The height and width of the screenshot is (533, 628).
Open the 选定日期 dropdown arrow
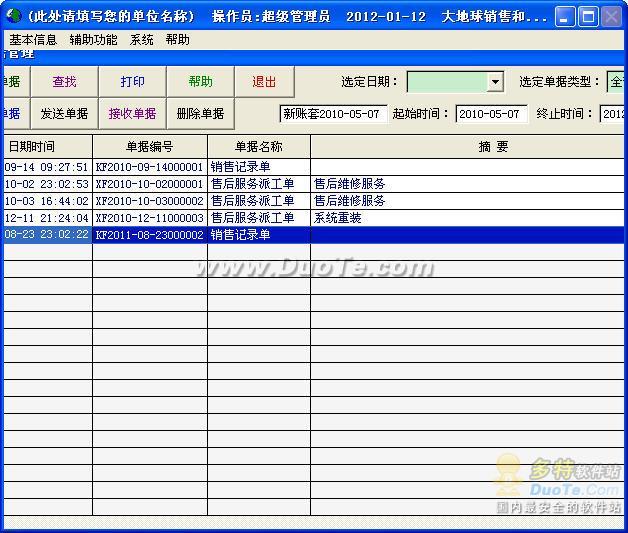click(x=495, y=82)
